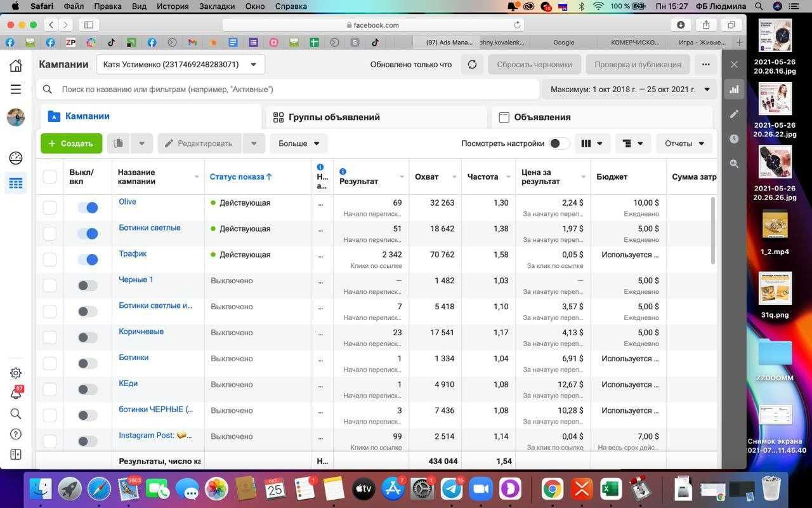Turn on the Черные 1 campaign toggle
The image size is (812, 508).
[x=88, y=286]
